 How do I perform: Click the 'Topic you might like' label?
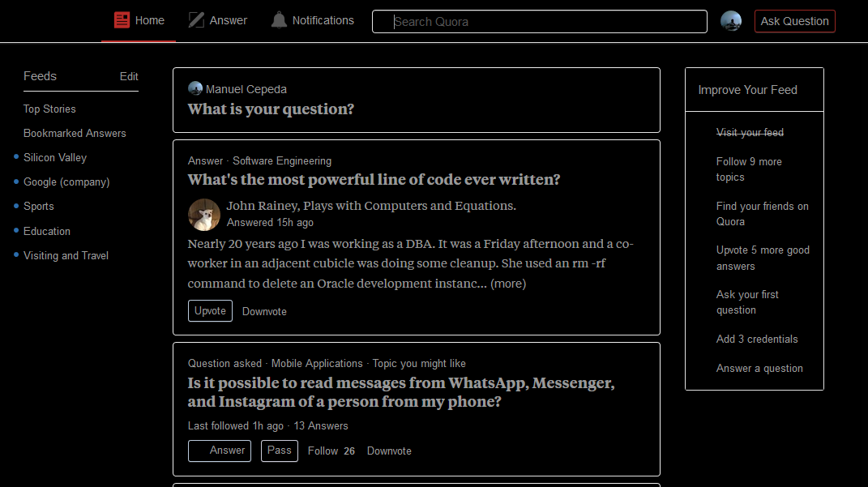tap(418, 364)
